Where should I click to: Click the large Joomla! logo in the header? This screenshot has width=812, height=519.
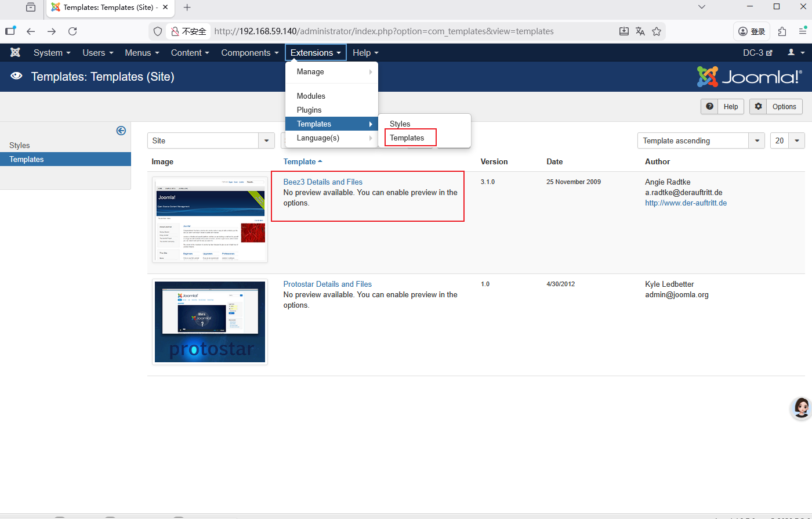[749, 77]
